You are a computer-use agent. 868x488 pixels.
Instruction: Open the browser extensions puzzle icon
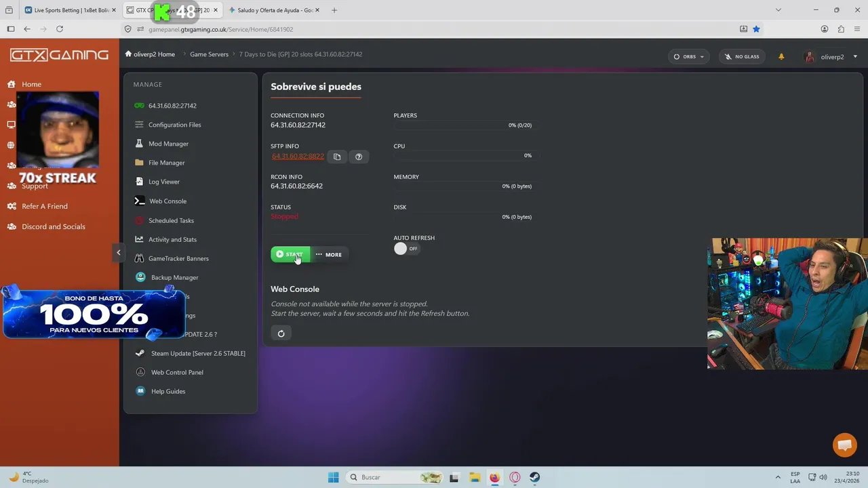click(841, 29)
